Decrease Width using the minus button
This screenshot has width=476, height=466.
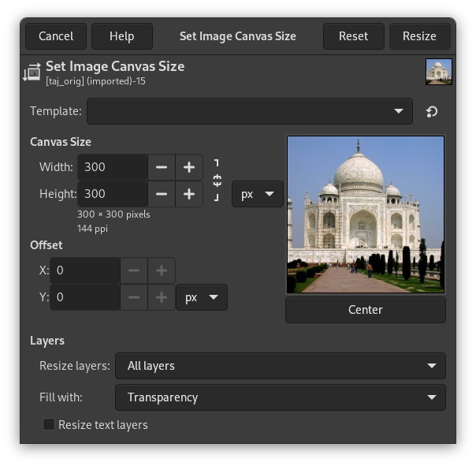(x=162, y=167)
